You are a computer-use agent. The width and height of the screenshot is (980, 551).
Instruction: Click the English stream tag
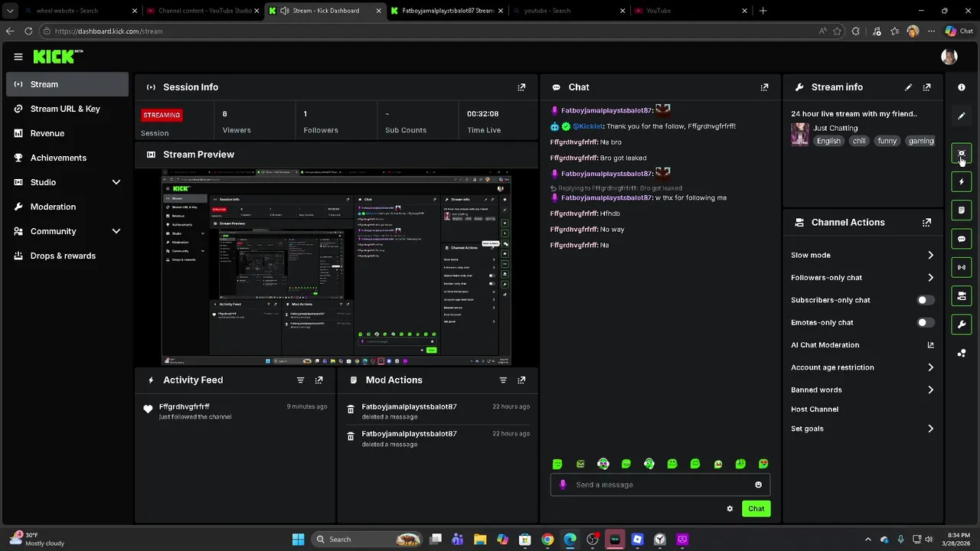(828, 141)
